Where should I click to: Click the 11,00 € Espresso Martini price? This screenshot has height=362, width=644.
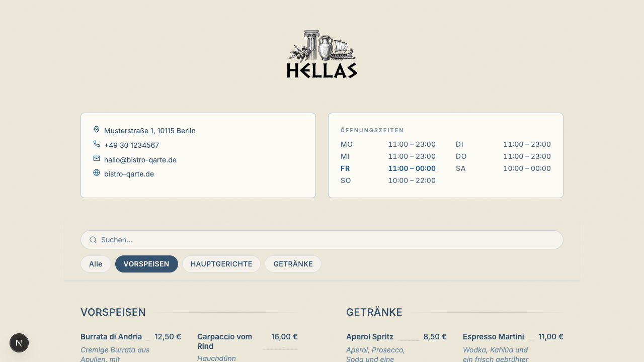pos(551,337)
